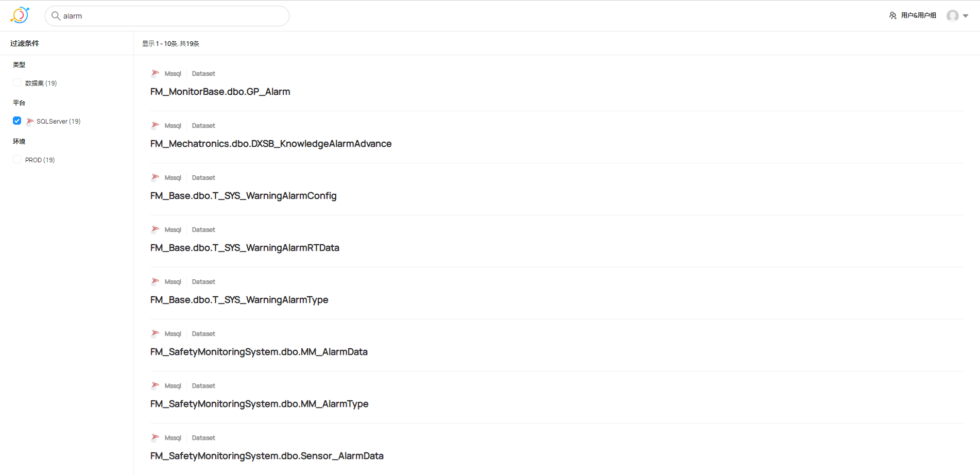Open the 用户&用户组 menu item
Screen dimensions: 980x475
coord(918,15)
